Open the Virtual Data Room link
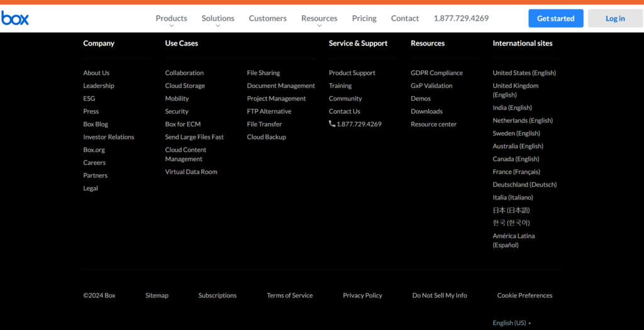 [x=191, y=172]
